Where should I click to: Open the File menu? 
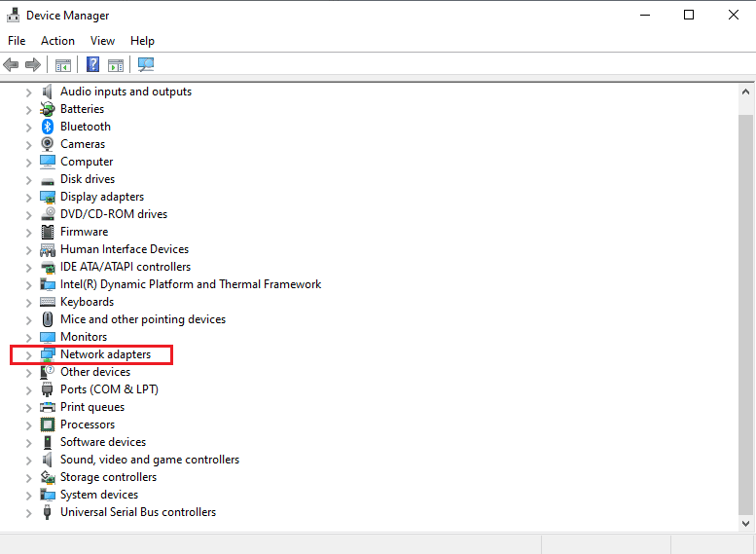point(17,41)
